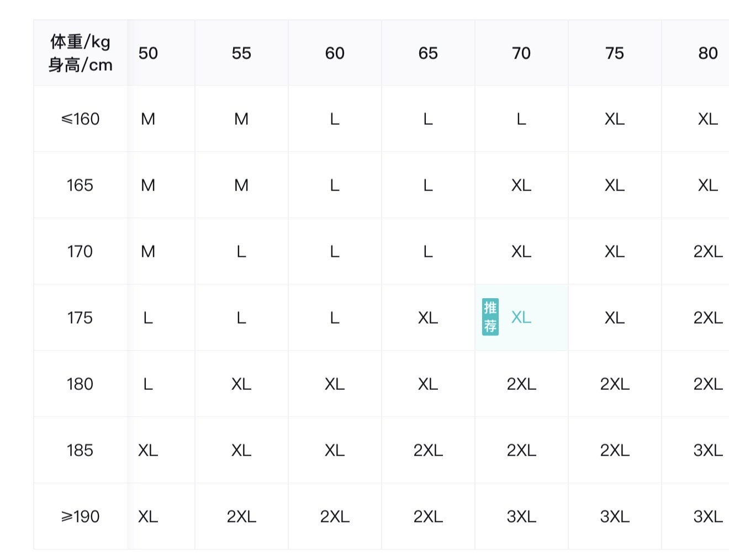Click the 80 kg weight column header
Image resolution: width=729 pixels, height=560 pixels.
coord(707,53)
